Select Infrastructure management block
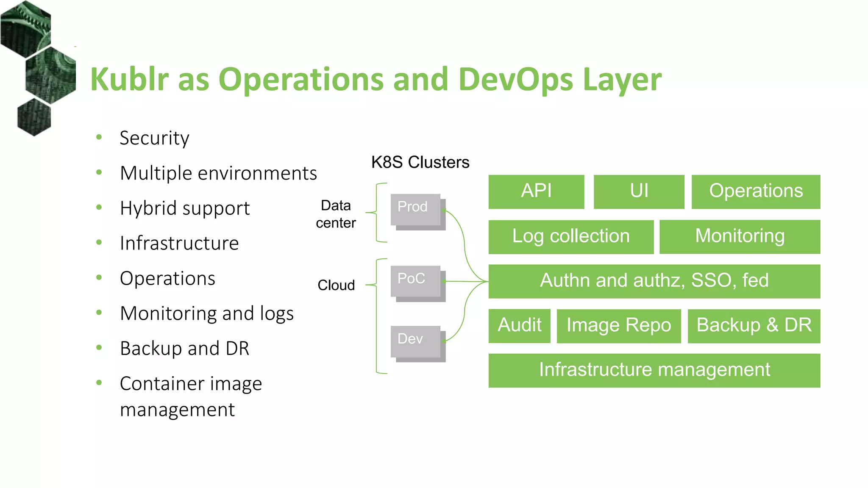The height and width of the screenshot is (488, 868). point(654,370)
